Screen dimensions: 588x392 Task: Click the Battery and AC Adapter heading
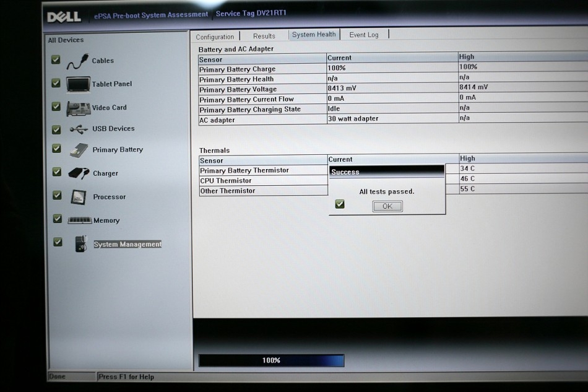click(236, 49)
